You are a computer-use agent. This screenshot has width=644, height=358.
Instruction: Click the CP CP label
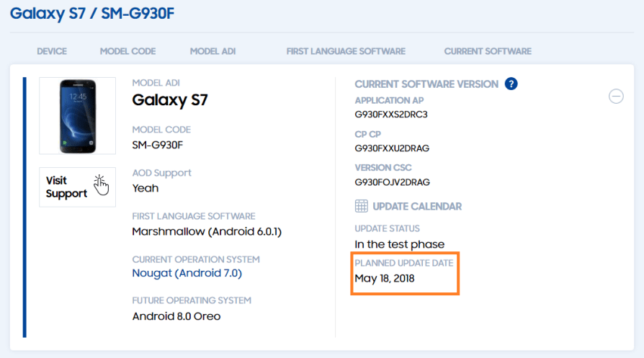tap(368, 134)
